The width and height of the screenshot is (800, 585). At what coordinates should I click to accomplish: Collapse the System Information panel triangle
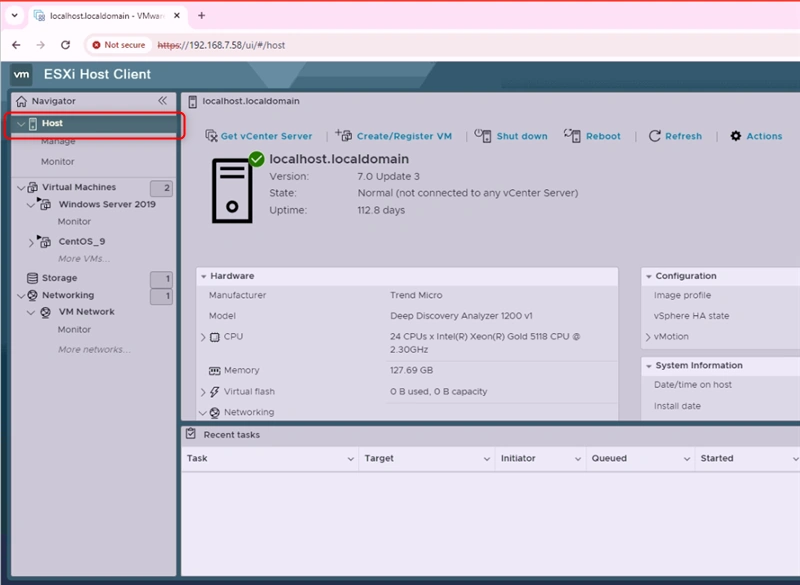click(649, 366)
